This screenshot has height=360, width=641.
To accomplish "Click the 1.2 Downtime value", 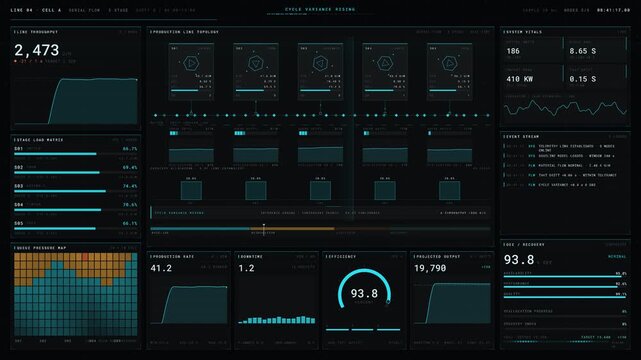I will tap(247, 268).
